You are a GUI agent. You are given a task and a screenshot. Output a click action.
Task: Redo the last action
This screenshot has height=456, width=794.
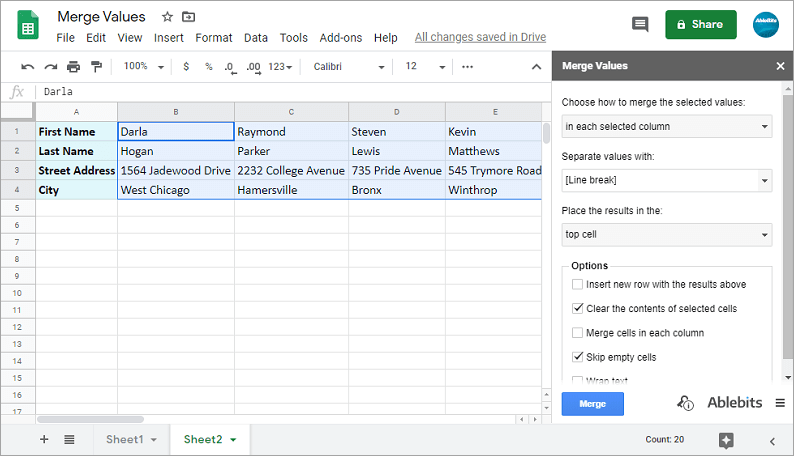[x=51, y=67]
